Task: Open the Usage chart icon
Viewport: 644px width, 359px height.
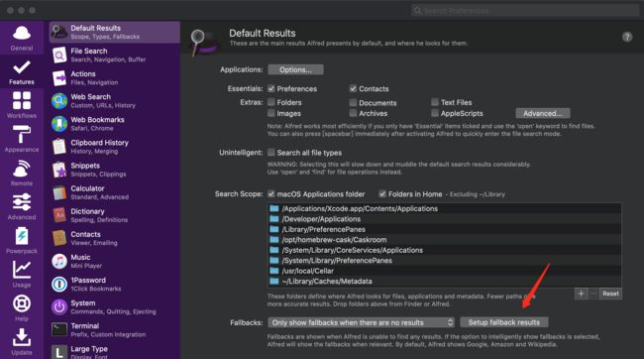Action: [x=22, y=270]
